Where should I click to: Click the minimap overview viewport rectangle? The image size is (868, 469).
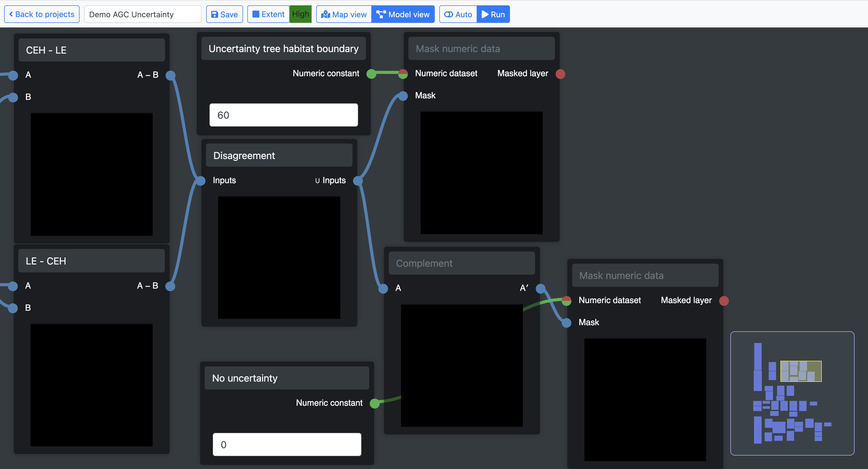[801, 371]
